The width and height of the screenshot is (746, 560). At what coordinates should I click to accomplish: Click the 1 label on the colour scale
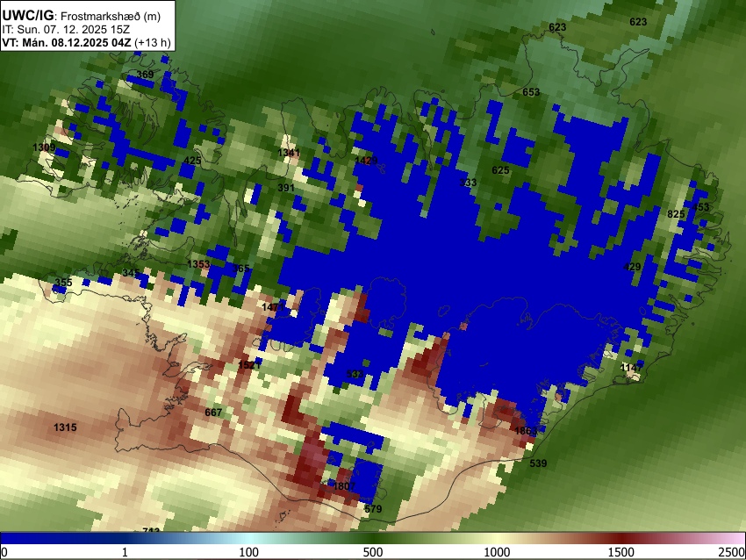pyautogui.click(x=126, y=552)
